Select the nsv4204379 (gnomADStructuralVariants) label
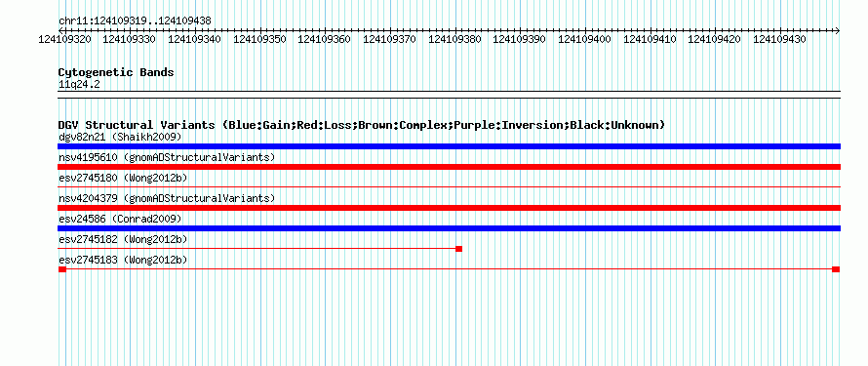Viewport: 868px width, 366px height. pos(167,198)
